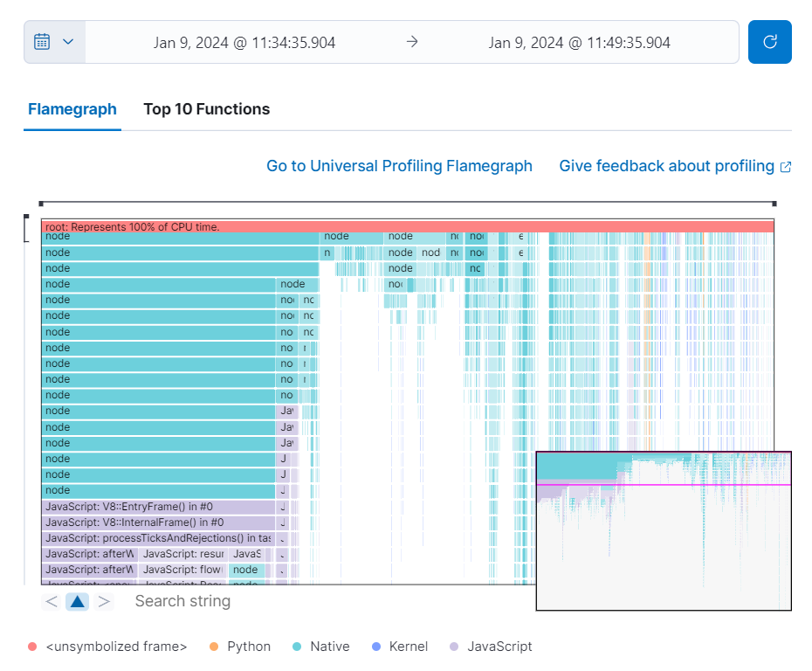Select the Flamegraph tab
The image size is (812, 671).
72,108
